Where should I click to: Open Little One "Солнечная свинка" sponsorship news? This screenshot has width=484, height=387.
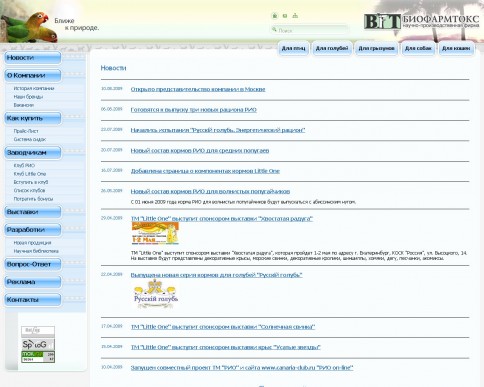223,327
